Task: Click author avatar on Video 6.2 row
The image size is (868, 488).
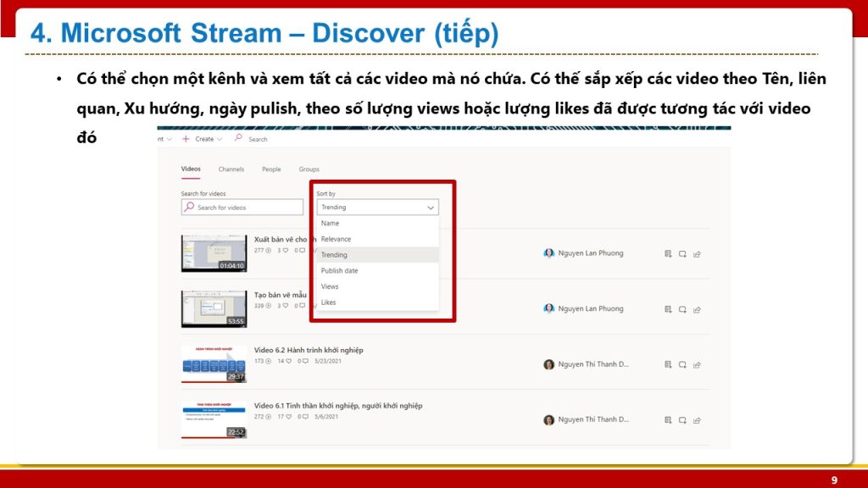Action: pyautogui.click(x=548, y=364)
